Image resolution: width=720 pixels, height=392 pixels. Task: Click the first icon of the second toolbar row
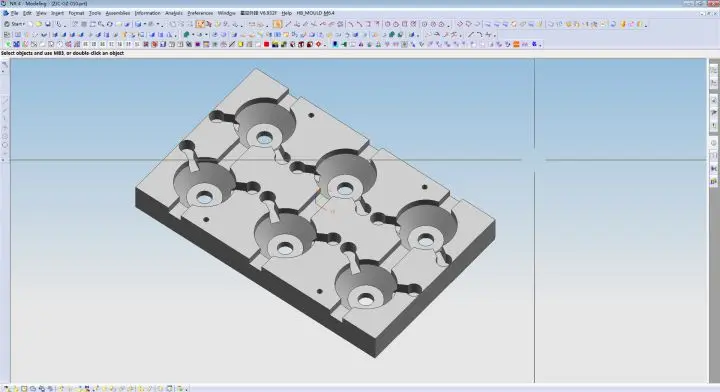coord(7,34)
